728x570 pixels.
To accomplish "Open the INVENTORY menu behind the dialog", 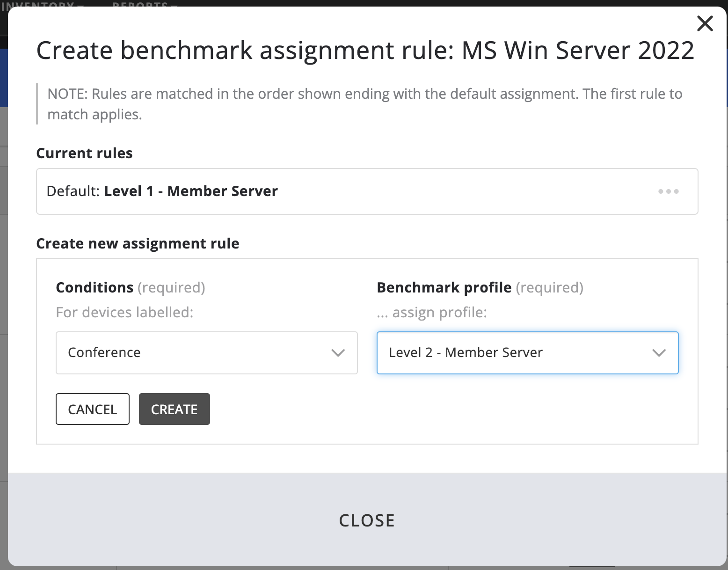I will click(42, 4).
